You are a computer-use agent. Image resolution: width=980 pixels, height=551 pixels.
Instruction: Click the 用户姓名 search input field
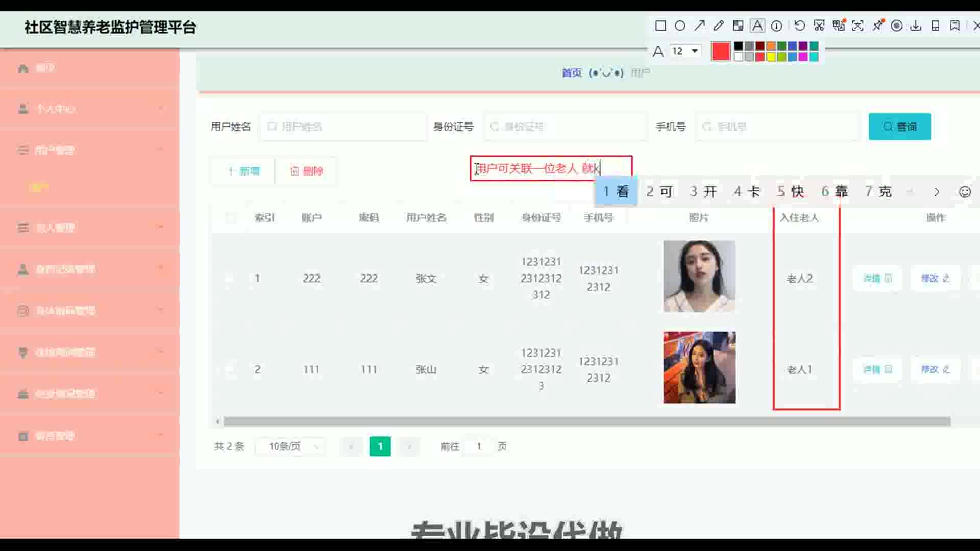tap(343, 127)
